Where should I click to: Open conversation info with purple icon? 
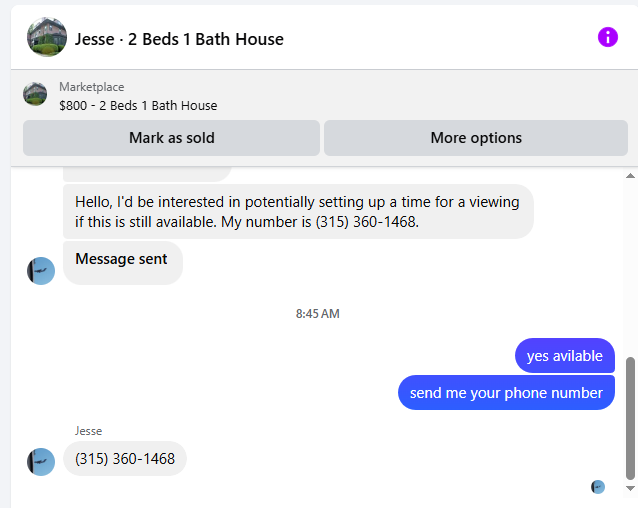tap(607, 37)
